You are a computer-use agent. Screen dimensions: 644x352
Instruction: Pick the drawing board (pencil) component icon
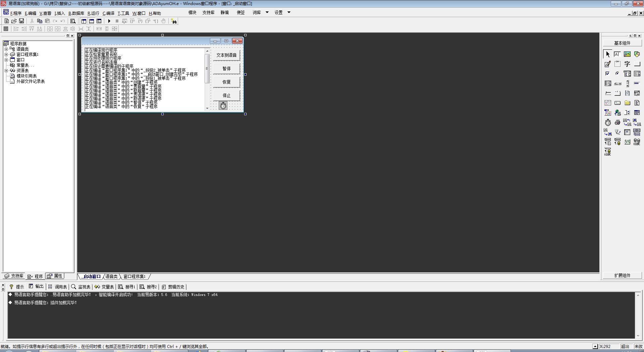point(607,64)
